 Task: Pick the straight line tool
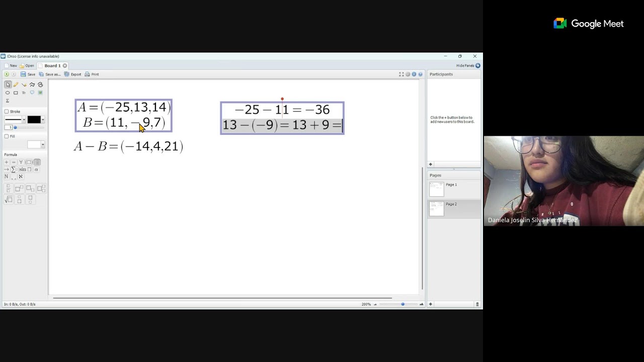[x=24, y=84]
